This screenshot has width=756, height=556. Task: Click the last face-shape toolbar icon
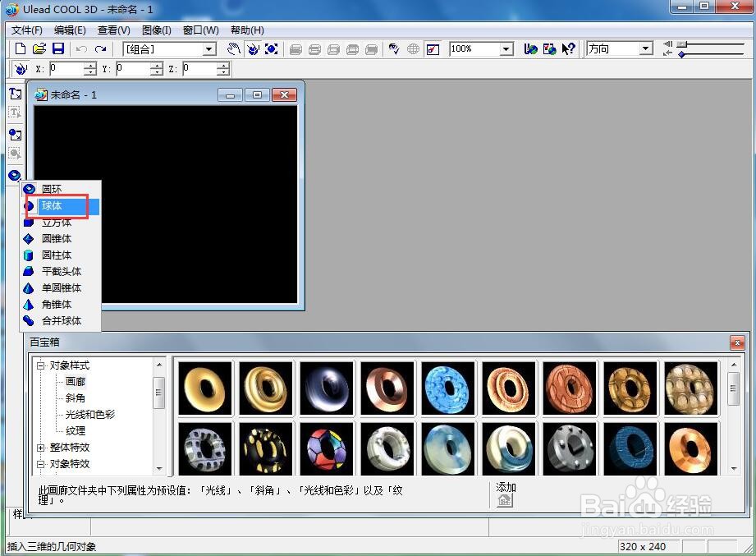coord(371,49)
